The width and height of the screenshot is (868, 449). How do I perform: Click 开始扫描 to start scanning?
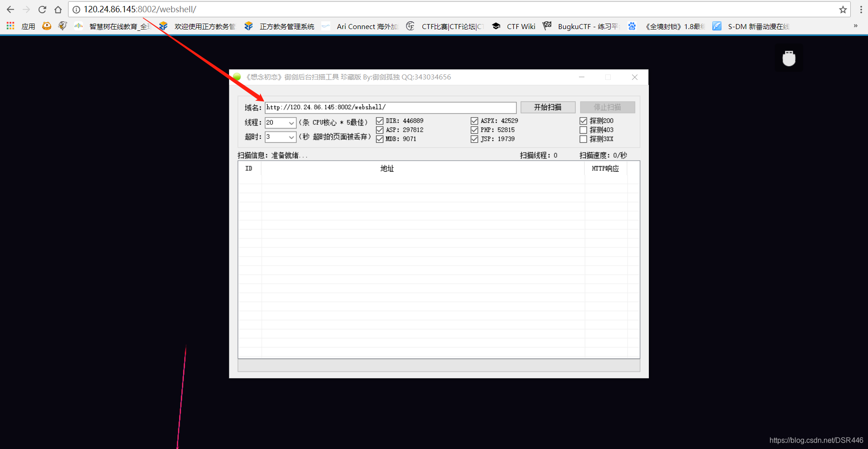[x=548, y=107]
